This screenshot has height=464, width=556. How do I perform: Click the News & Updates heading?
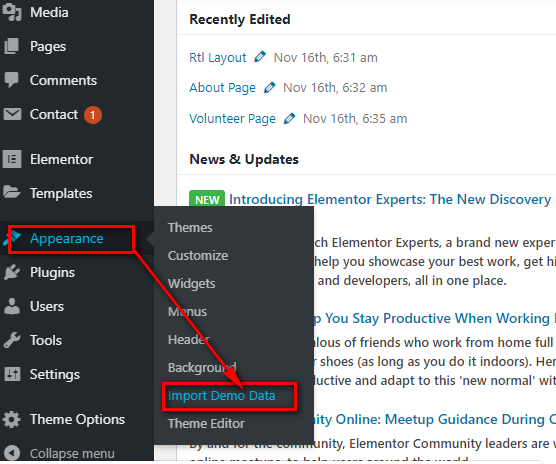coord(244,159)
